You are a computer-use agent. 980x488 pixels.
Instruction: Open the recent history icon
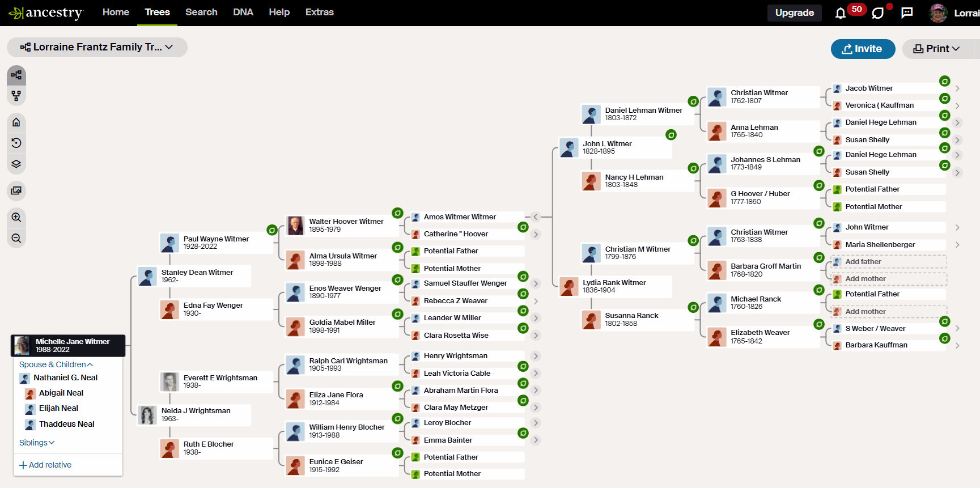click(x=16, y=143)
